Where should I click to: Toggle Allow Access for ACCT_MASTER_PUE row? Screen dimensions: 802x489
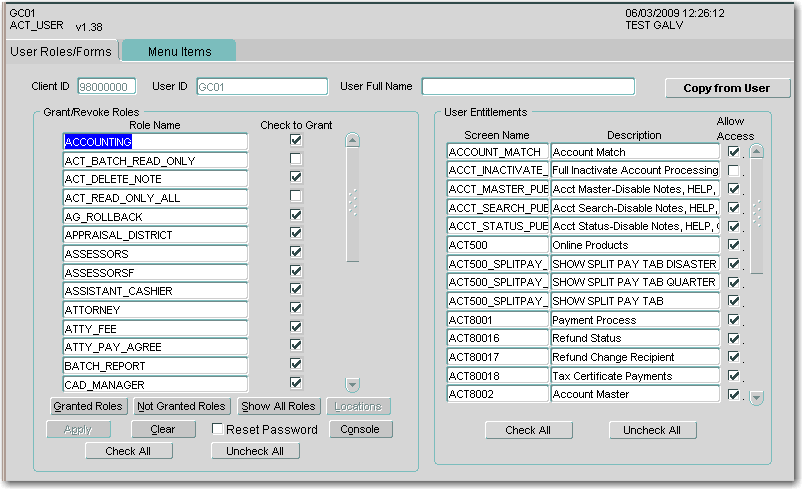(x=734, y=189)
